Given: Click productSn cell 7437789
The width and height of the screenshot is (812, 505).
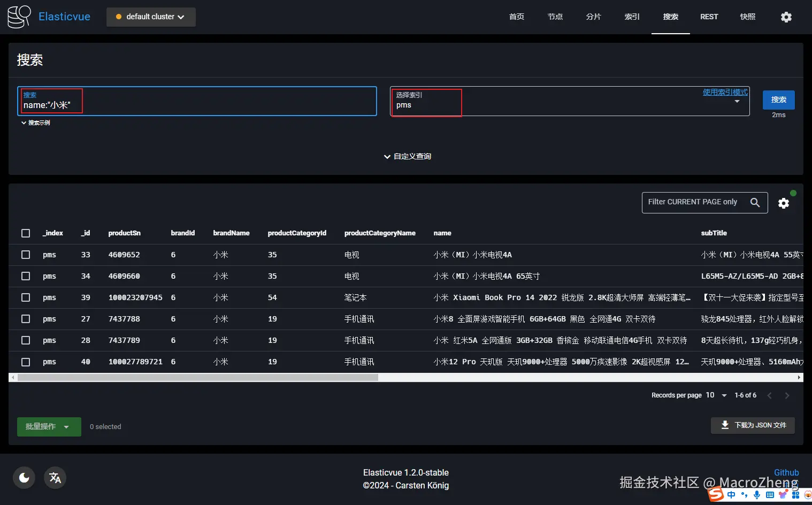Looking at the screenshot, I should click(x=124, y=340).
